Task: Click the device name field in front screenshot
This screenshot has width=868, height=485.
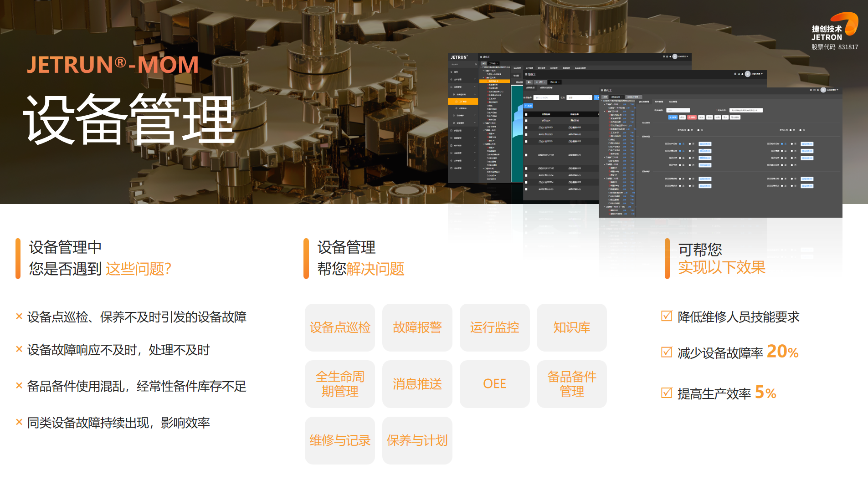Action: [746, 110]
